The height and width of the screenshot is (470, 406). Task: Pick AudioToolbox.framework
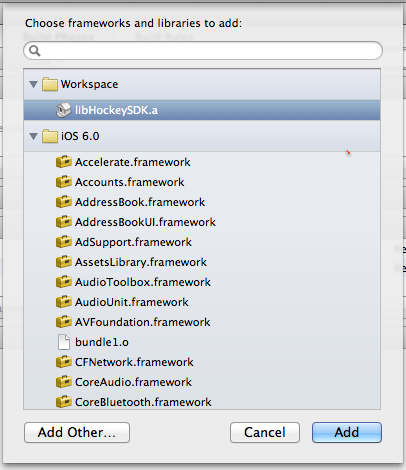coord(202,282)
